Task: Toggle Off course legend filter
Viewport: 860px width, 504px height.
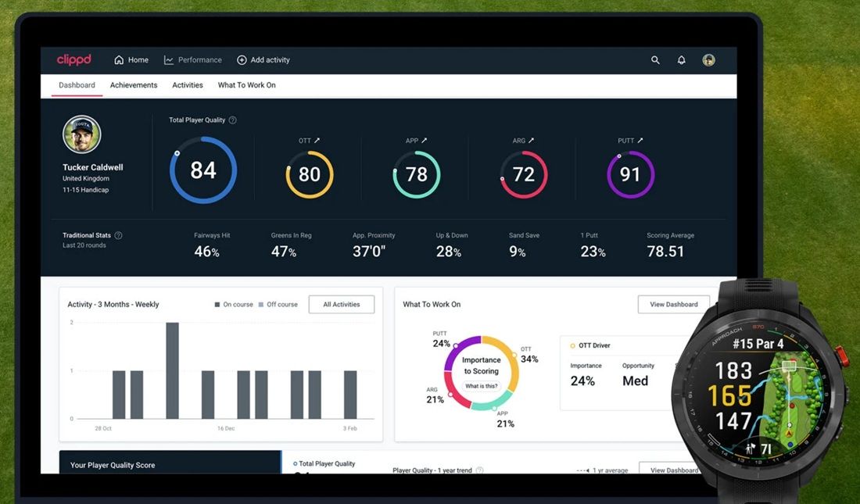Action: [278, 305]
